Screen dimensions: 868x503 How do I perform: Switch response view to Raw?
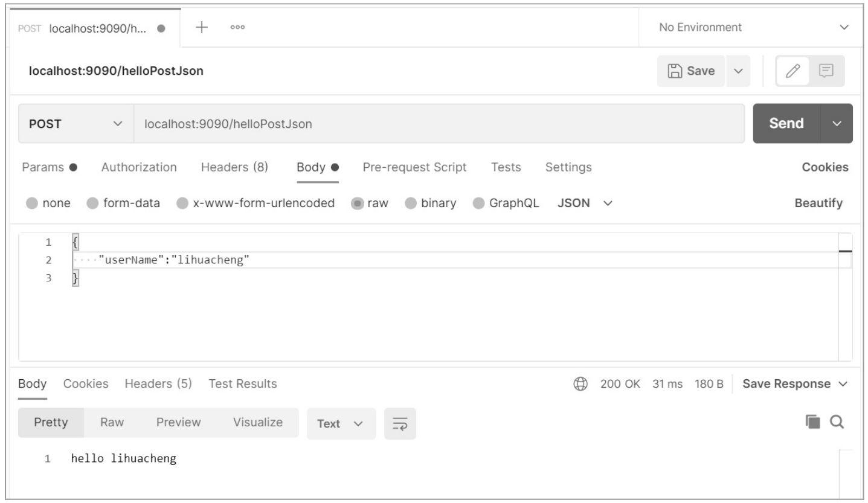(x=112, y=423)
